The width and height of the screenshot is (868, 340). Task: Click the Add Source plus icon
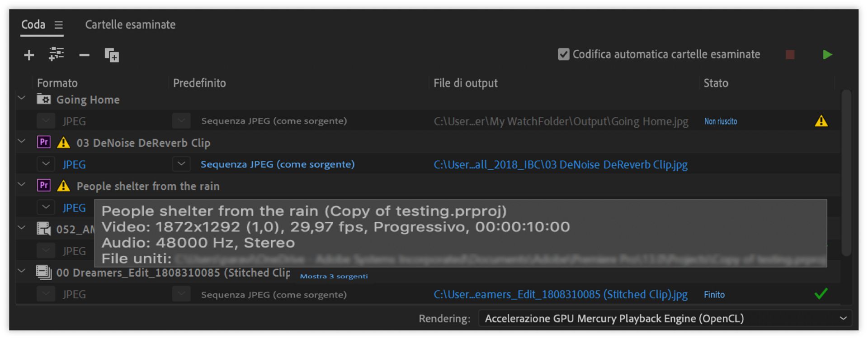tap(28, 55)
